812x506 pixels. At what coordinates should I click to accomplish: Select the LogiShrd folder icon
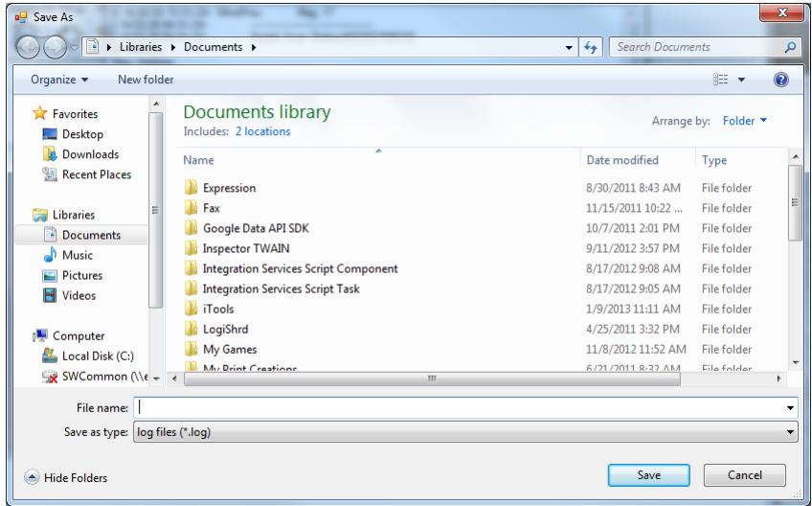192,329
